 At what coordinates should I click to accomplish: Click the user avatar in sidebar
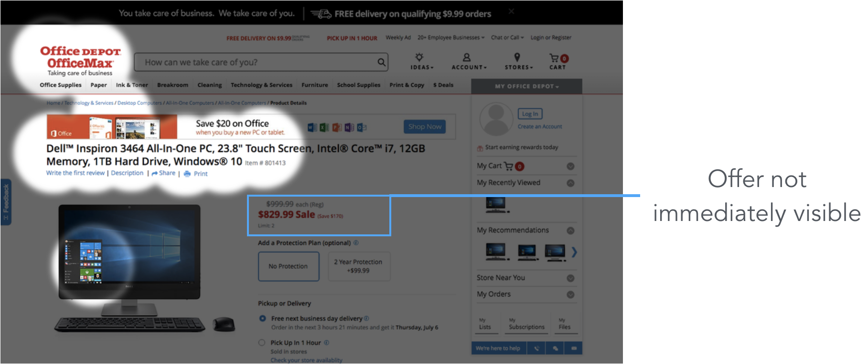pos(496,119)
